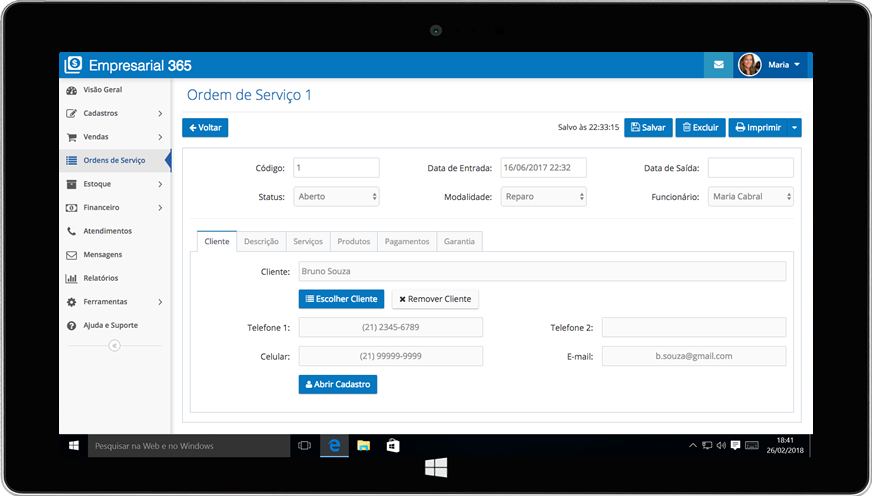The height and width of the screenshot is (496, 872).
Task: Open the Windows Start button
Action: click(x=73, y=446)
